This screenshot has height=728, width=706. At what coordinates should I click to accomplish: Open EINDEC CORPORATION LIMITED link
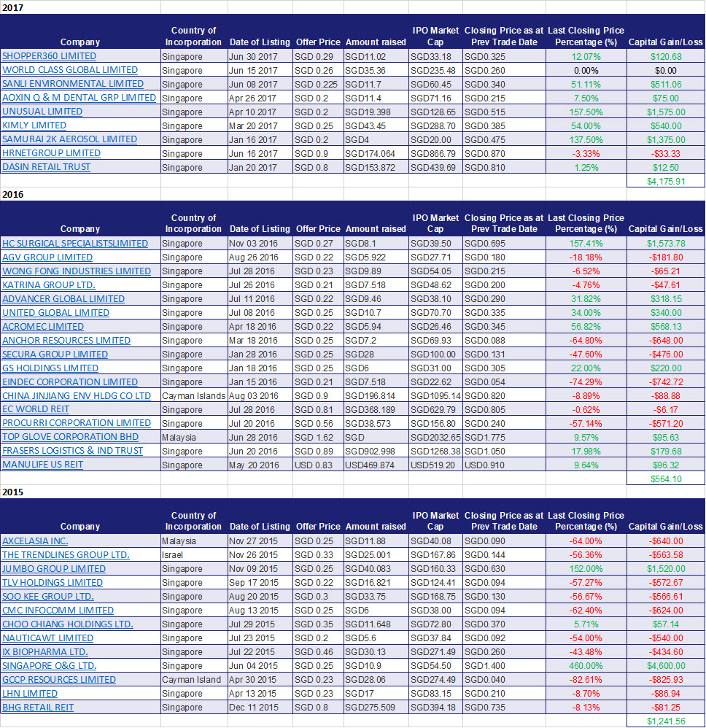click(x=70, y=382)
